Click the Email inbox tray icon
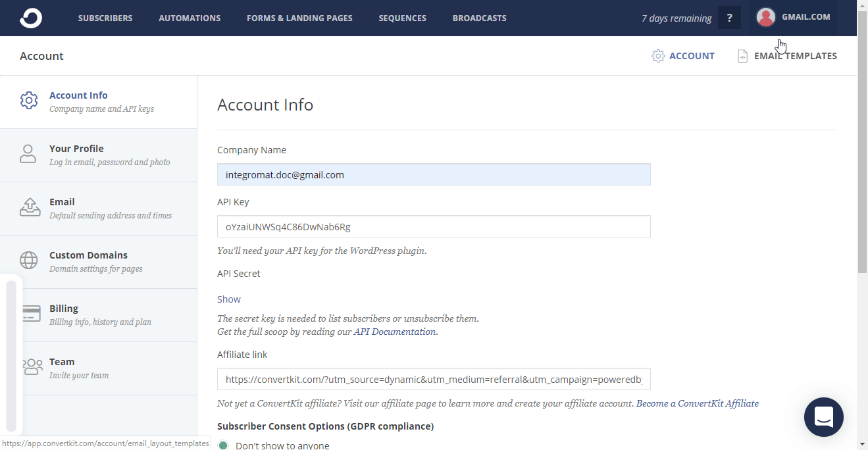This screenshot has width=868, height=450. (30, 207)
